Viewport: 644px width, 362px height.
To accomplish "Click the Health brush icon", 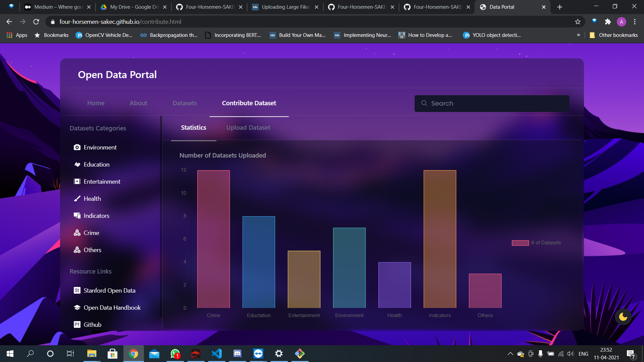I will coord(77,199).
